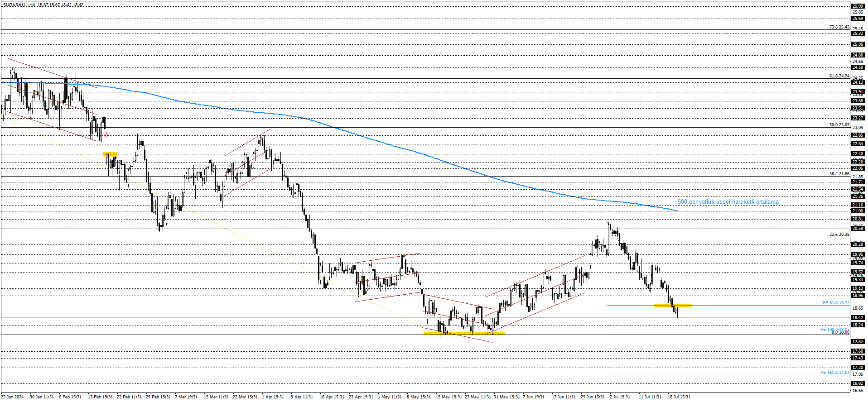
Task: Click the 6 Feb 15:31 time label
Action: coord(70,397)
